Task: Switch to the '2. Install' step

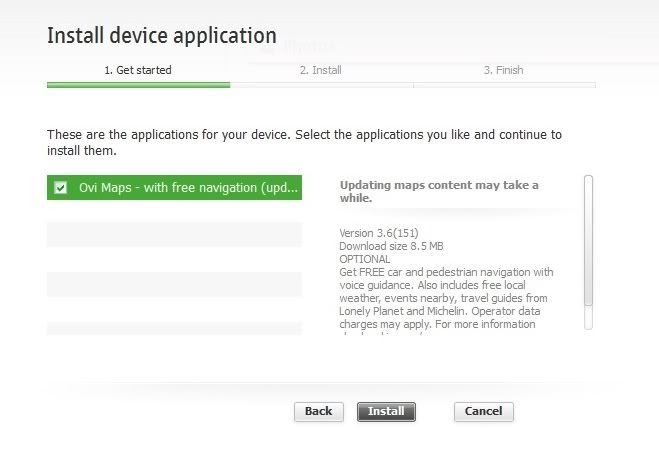Action: [321, 70]
